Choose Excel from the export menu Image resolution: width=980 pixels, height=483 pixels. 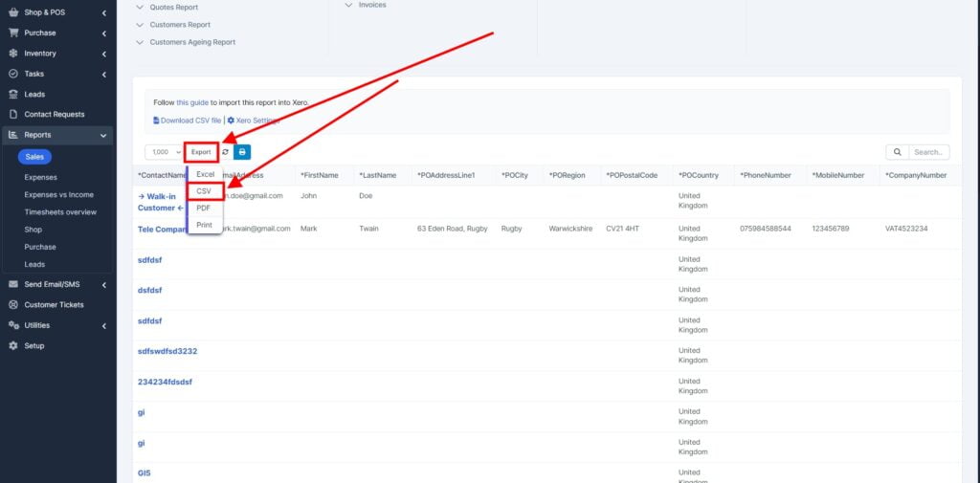pos(205,174)
